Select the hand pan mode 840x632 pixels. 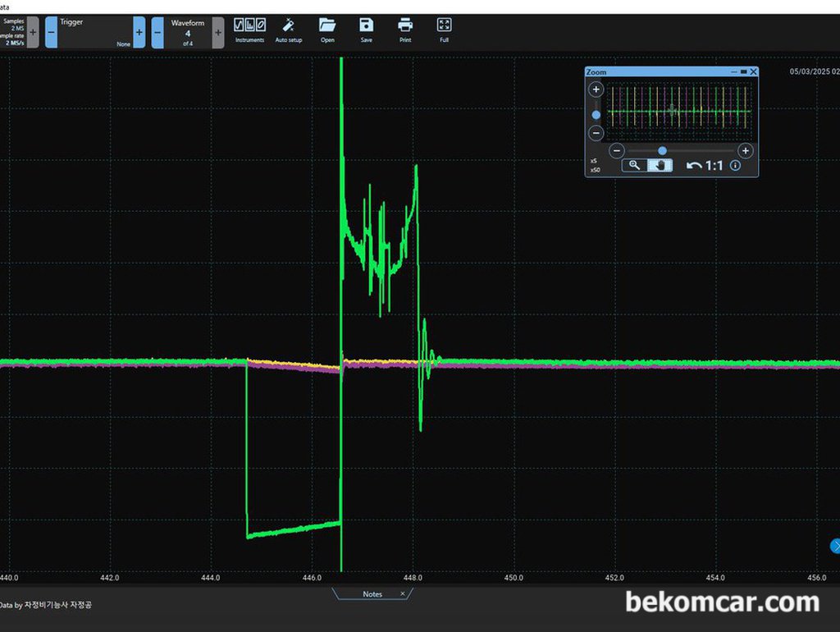point(660,165)
